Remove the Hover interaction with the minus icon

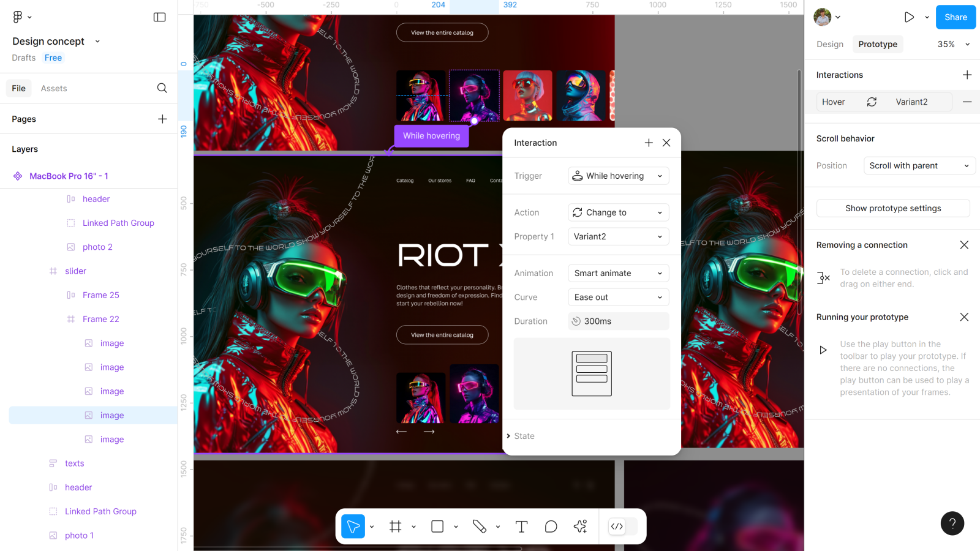967,102
